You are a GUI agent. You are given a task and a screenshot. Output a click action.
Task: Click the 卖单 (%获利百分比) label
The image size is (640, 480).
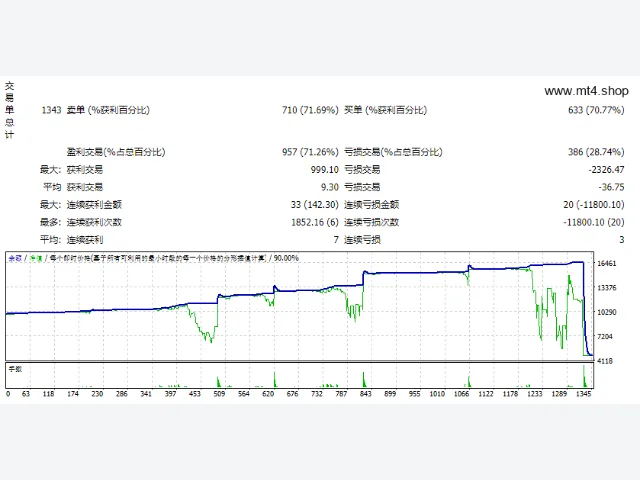click(x=108, y=110)
